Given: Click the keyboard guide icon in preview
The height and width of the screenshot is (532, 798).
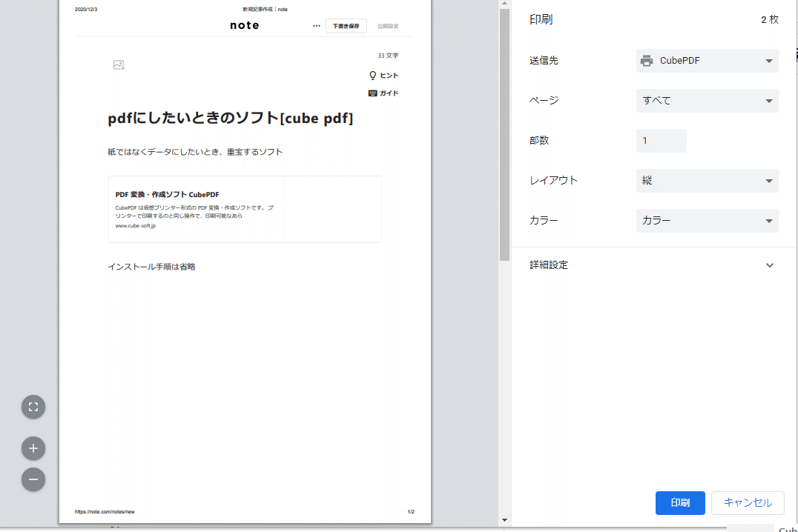Looking at the screenshot, I should pyautogui.click(x=372, y=93).
